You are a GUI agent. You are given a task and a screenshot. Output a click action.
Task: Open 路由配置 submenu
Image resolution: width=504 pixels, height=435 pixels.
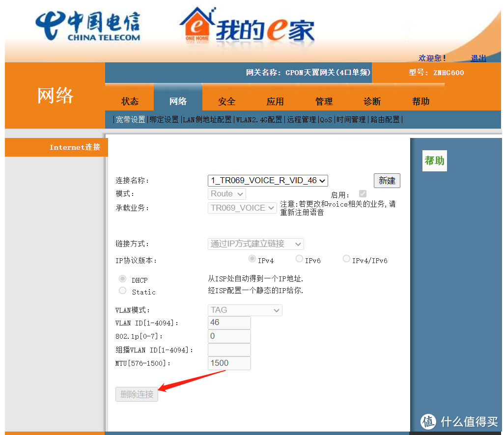(385, 120)
